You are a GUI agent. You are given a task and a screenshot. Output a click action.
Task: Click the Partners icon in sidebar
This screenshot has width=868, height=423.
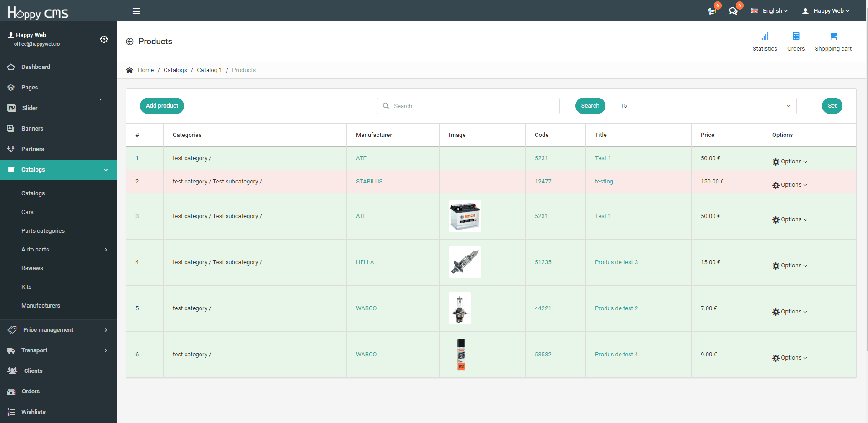click(11, 149)
